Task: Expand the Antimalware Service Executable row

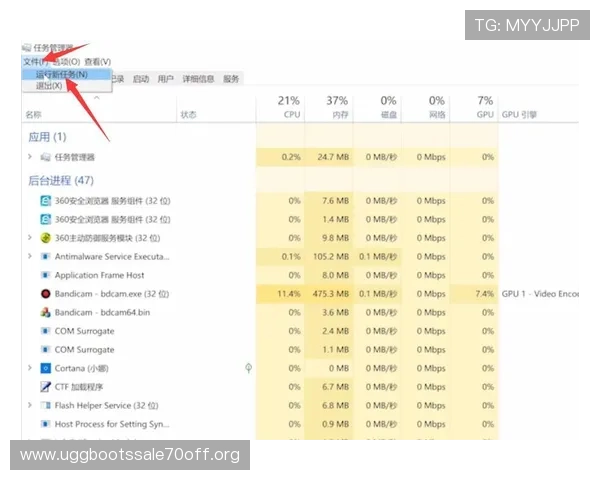Action: [30, 256]
